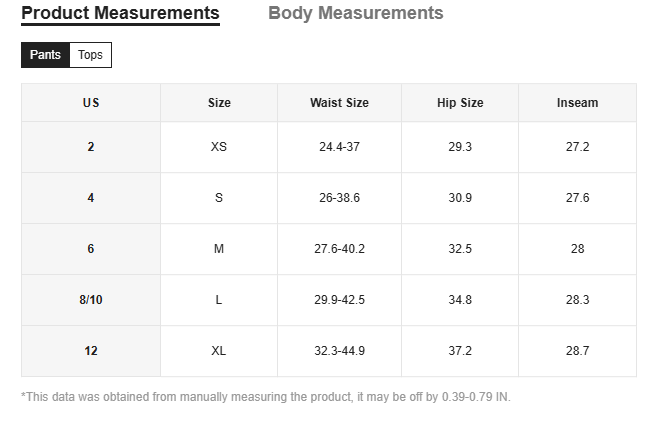Click the inseam value 28.7
Screen dimensions: 663x426
(577, 351)
